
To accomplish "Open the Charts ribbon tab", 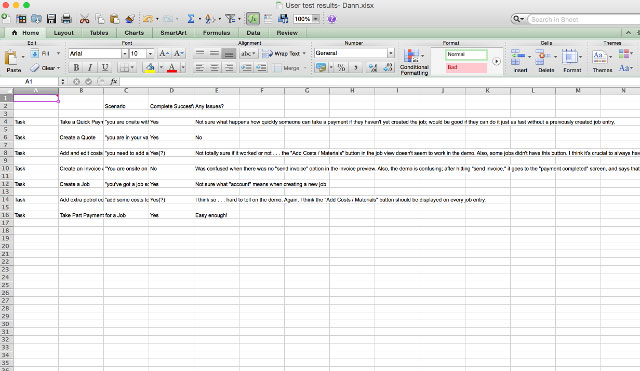I will coord(134,33).
